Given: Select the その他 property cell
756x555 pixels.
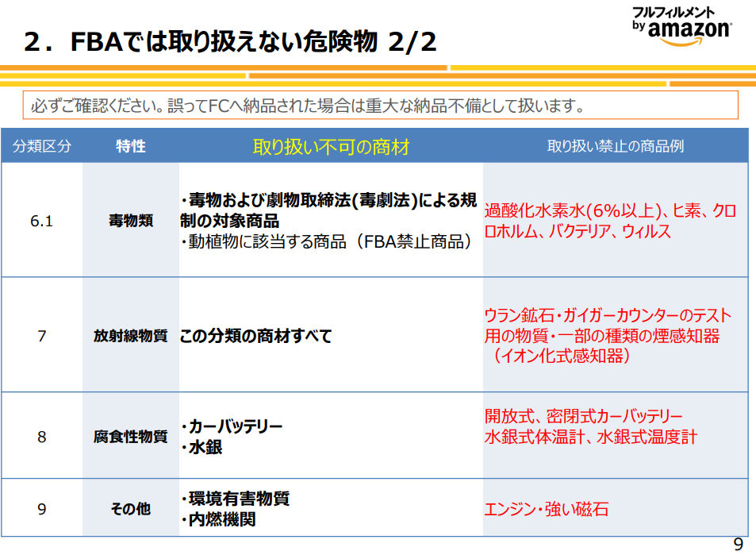Looking at the screenshot, I should point(131,509).
